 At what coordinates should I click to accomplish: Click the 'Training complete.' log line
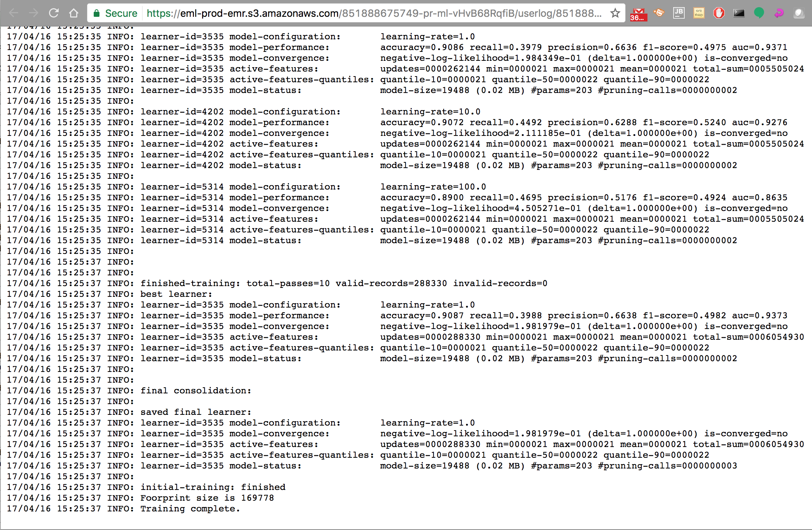(x=190, y=509)
